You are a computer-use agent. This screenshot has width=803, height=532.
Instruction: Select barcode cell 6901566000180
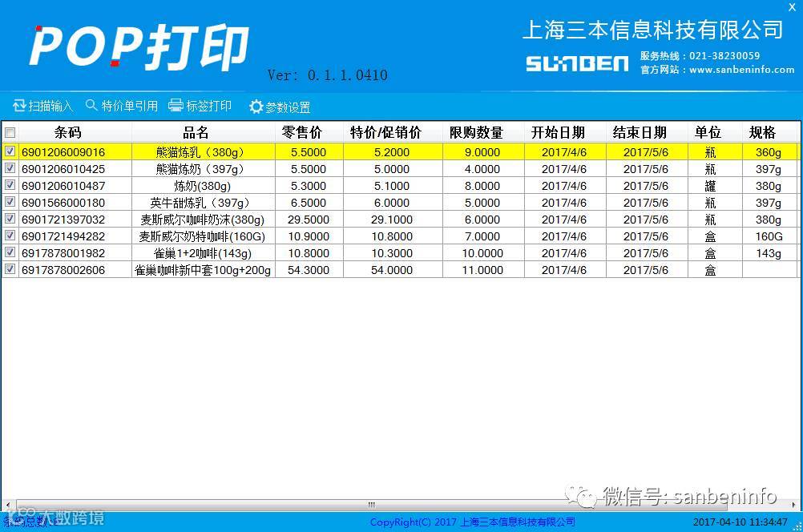(x=75, y=203)
